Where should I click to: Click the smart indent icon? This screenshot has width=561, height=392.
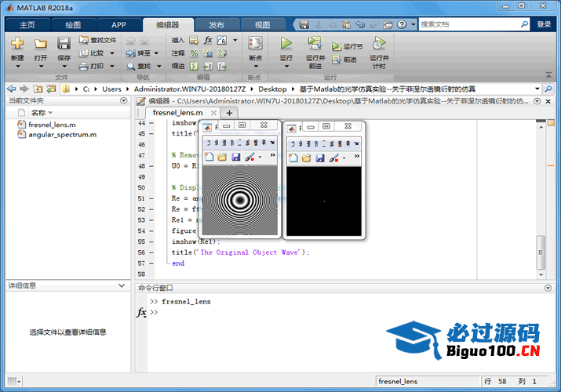click(194, 66)
